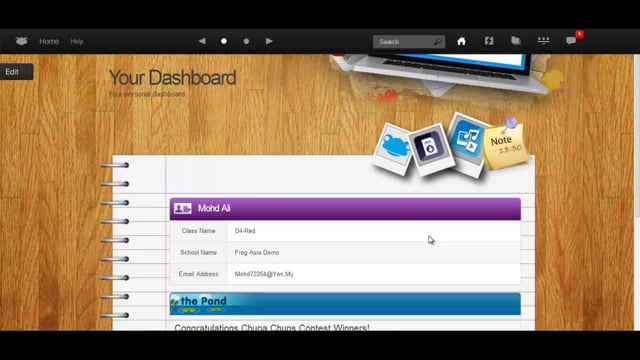Go to next page with right arrow
The image size is (640, 360).
(269, 41)
